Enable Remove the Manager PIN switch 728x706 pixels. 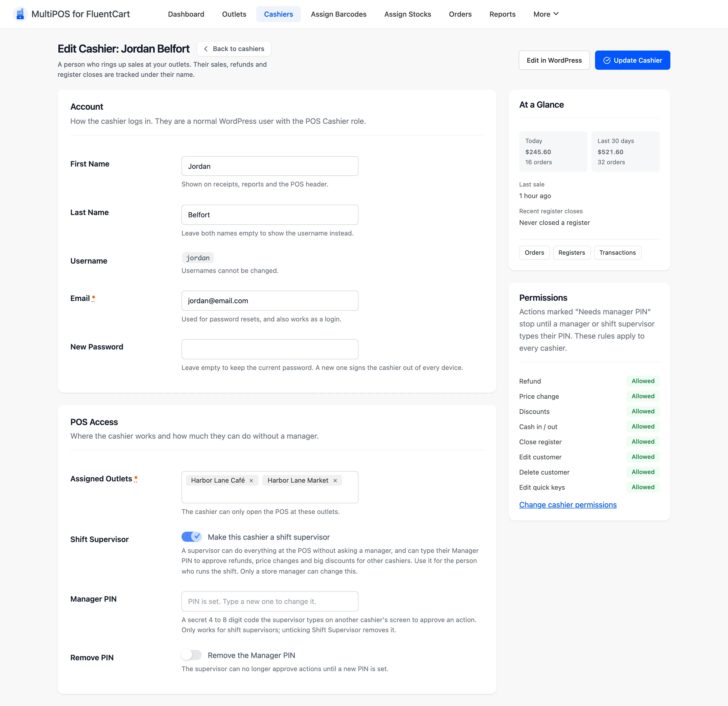[x=191, y=655]
